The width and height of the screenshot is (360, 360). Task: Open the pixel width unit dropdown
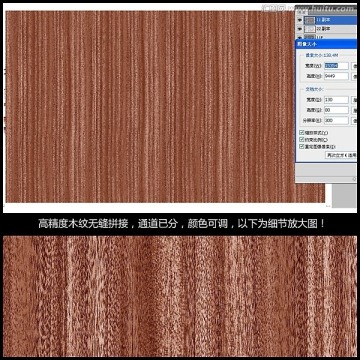click(x=354, y=66)
